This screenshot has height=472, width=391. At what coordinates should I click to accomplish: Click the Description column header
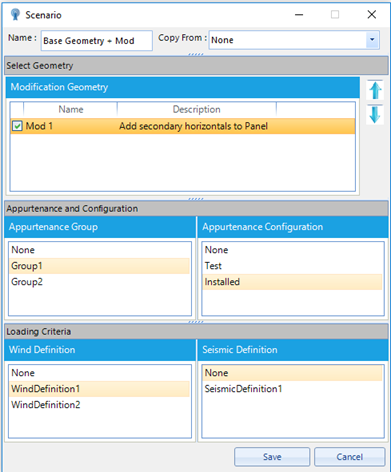[197, 110]
